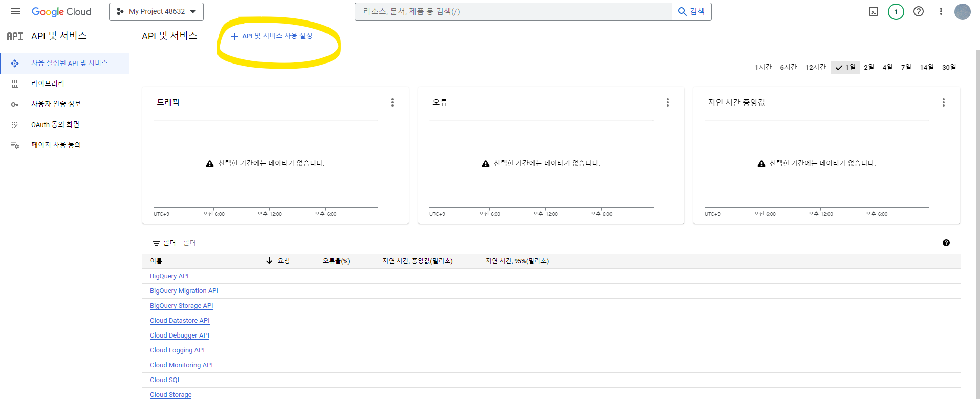Click the OAuth consent dots icon
This screenshot has height=399, width=980.
point(15,125)
